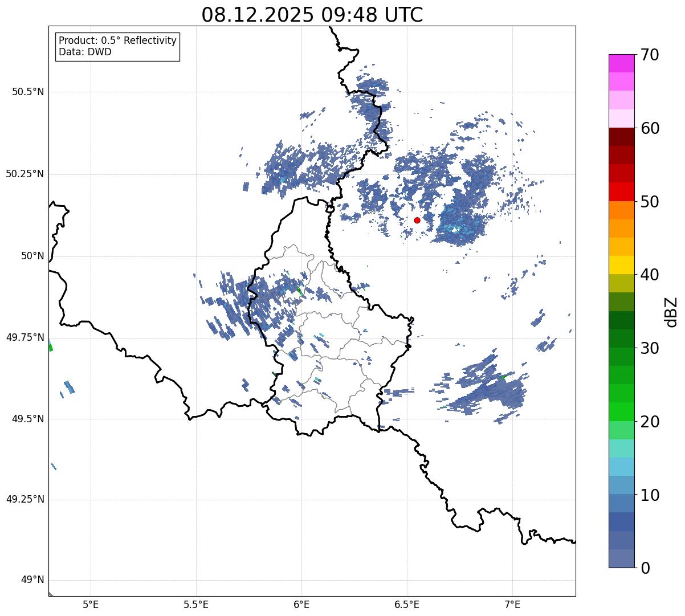Click the 50.25°N latitude label
Image resolution: width=685 pixels, height=616 pixels.
coord(25,174)
